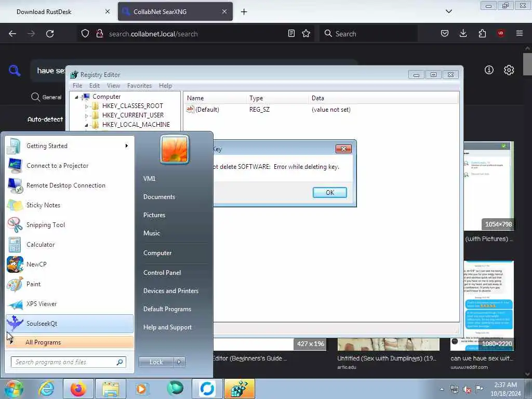Screen dimensions: 532x399
Task: Open the 1080×2220 reddit image thumbnail
Action: (x=482, y=305)
